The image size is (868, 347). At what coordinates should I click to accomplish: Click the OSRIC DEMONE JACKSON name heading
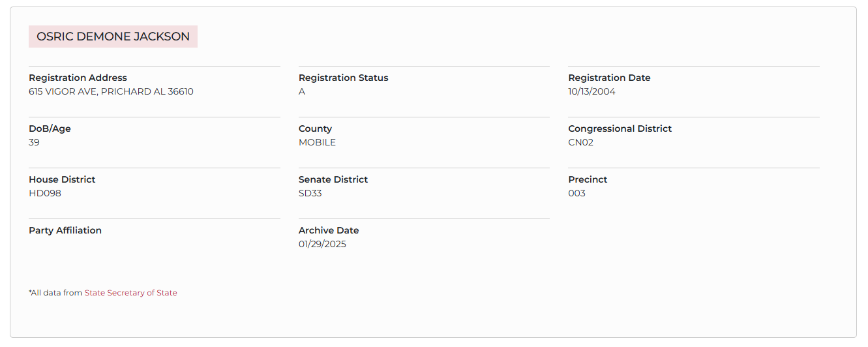point(113,37)
